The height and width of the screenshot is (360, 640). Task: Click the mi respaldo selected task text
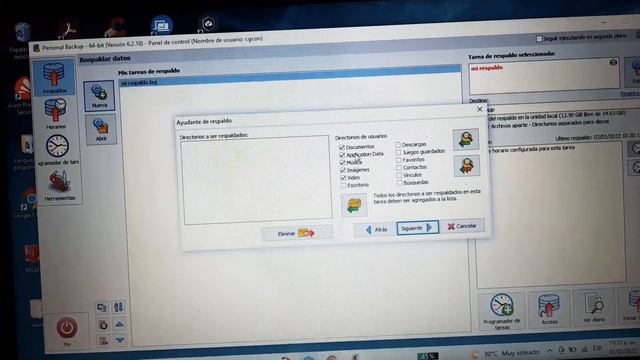pyautogui.click(x=487, y=68)
